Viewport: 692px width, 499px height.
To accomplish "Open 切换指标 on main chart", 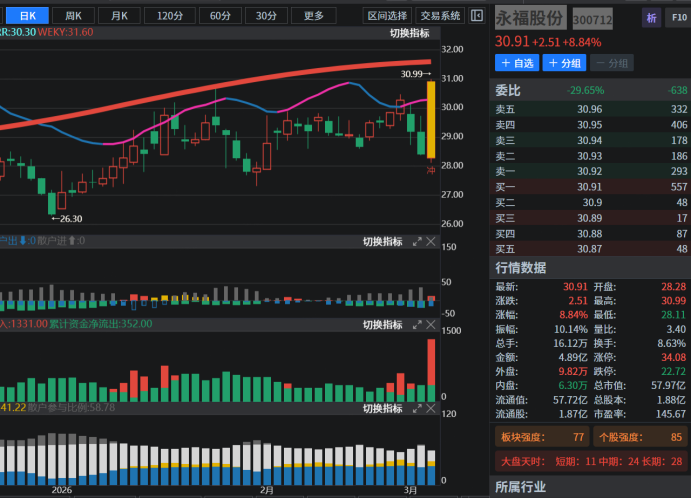I will tap(410, 33).
